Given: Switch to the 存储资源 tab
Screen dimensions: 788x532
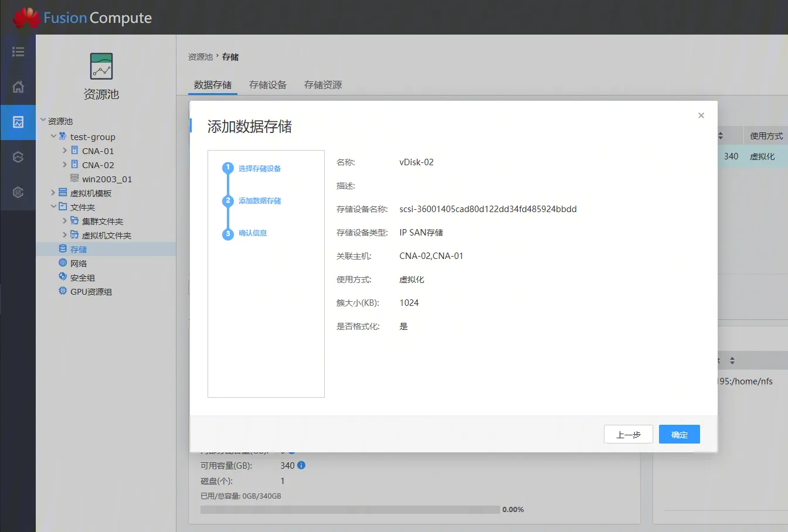Looking at the screenshot, I should click(322, 85).
